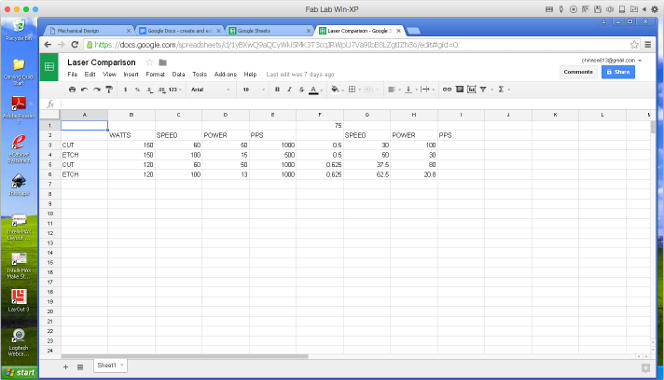664x380 pixels.
Task: Bookmark page with star in address bar
Action: (x=634, y=44)
